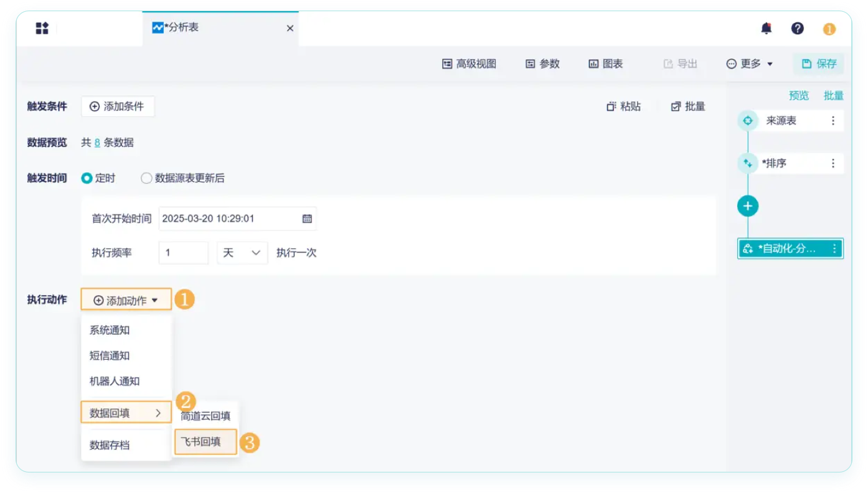Click the 添加条件 button

118,106
